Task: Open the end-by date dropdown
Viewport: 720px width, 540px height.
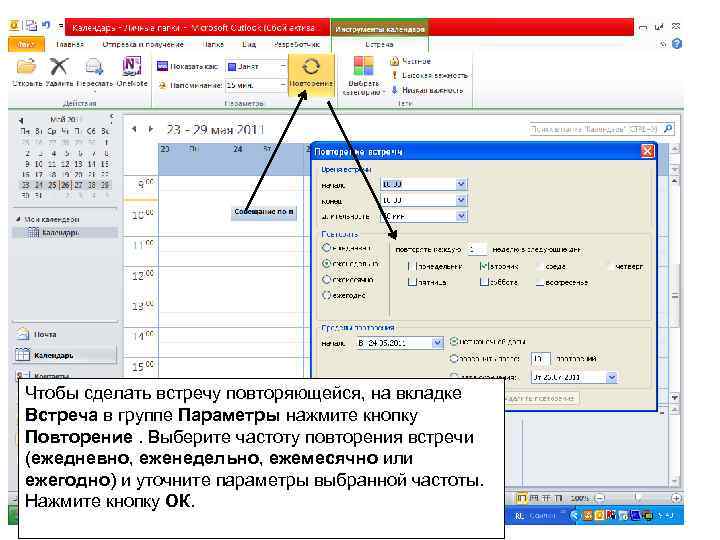Action: [611, 377]
